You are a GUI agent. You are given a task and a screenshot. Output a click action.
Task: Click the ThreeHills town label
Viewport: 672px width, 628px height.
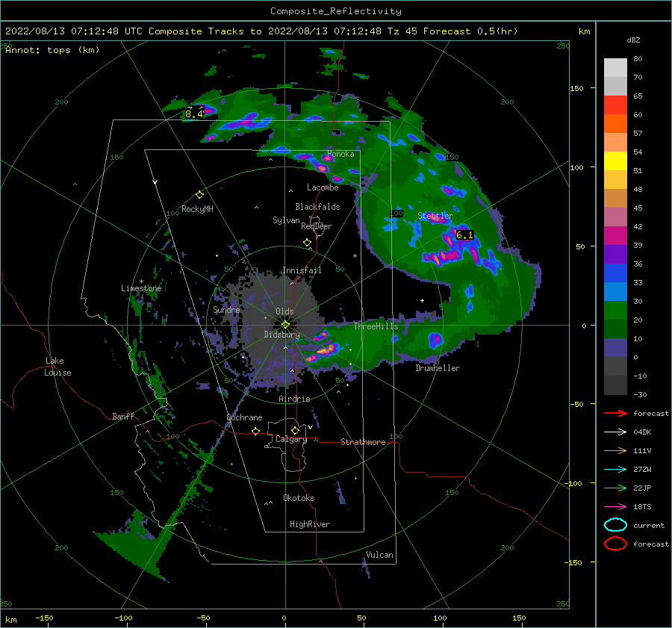[376, 326]
